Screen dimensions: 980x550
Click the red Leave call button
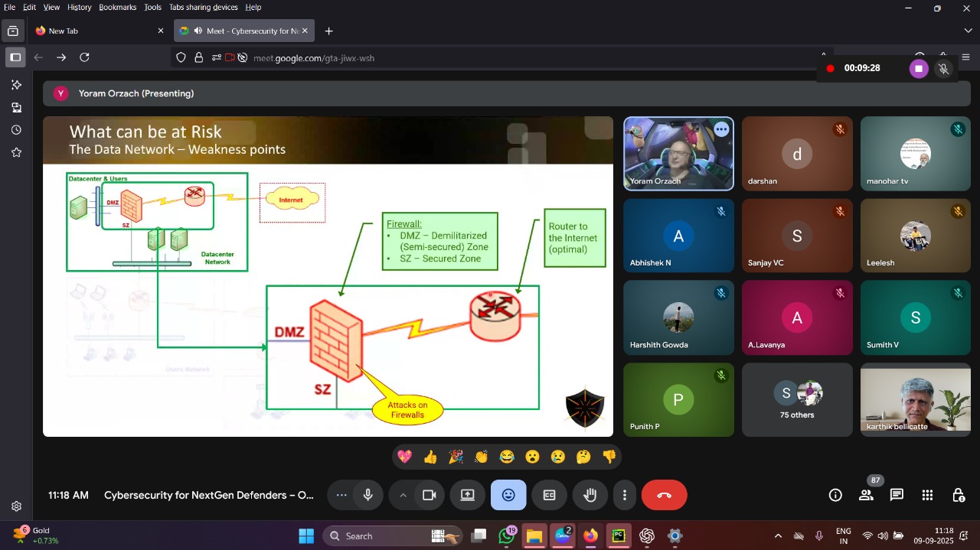tap(664, 495)
